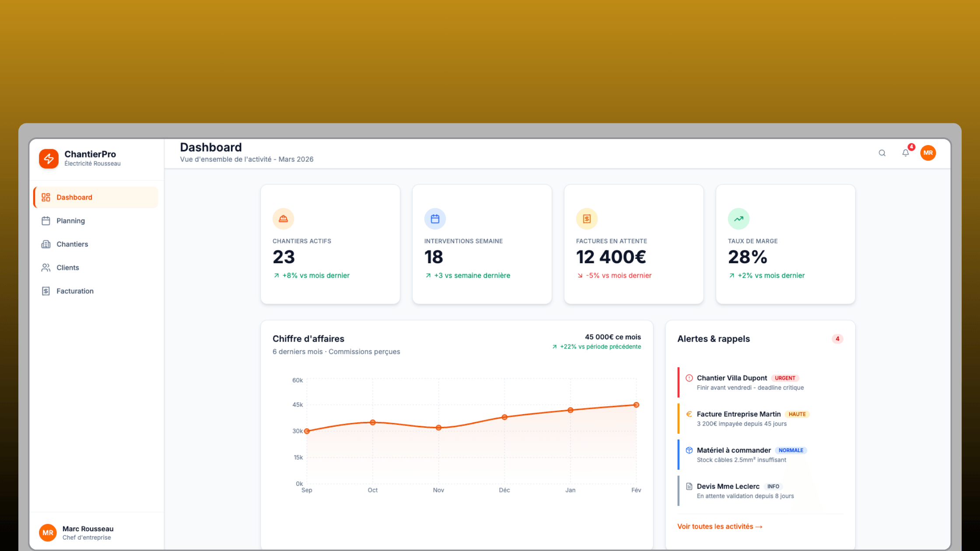This screenshot has height=551, width=980.
Task: Select the Facturation dollar icon
Action: click(46, 291)
